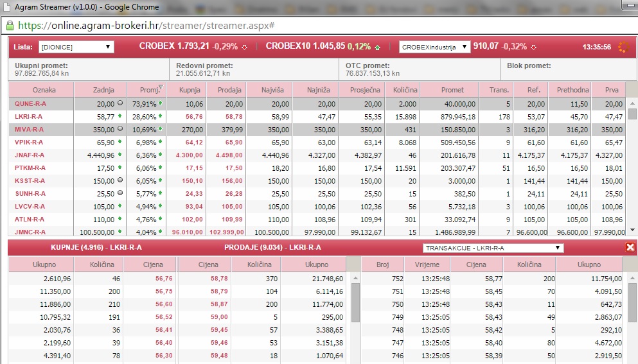Screen dimensions: 638x364
Task: Select the JNAF-R-A stock symbol
Action: [x=30, y=155]
